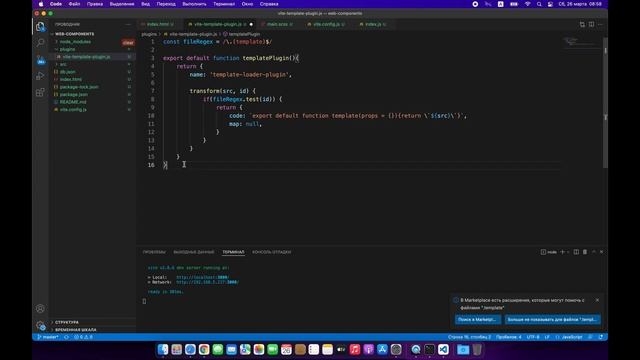
Task: Click the editor vertical scrollbar
Action: (x=605, y=102)
